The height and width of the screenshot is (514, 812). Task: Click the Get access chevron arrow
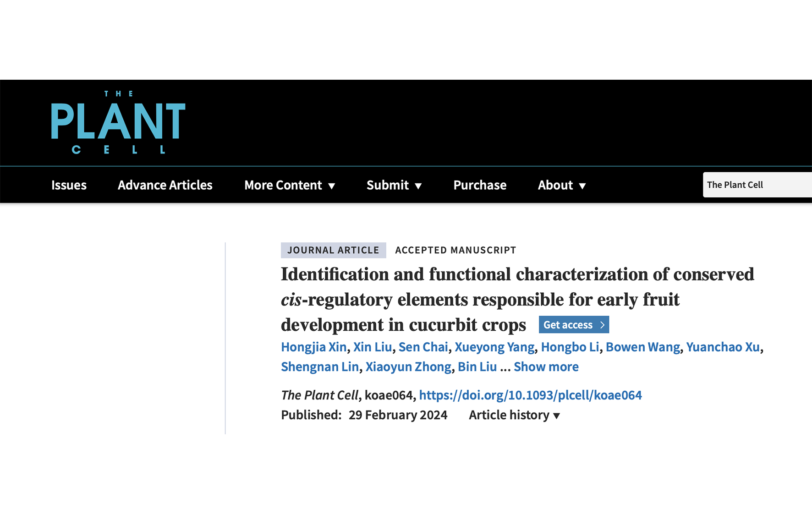602,324
